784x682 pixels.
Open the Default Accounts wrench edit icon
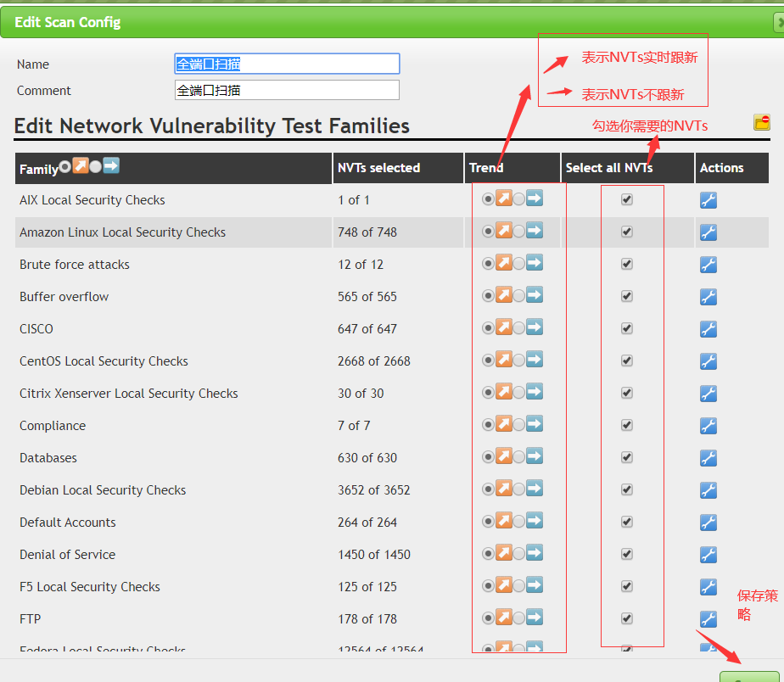708,523
